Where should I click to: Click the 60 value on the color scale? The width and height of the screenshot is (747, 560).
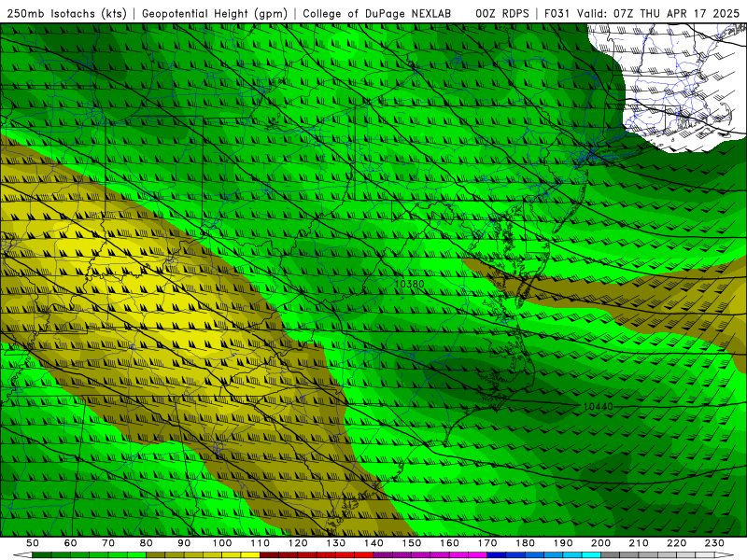[x=70, y=543]
